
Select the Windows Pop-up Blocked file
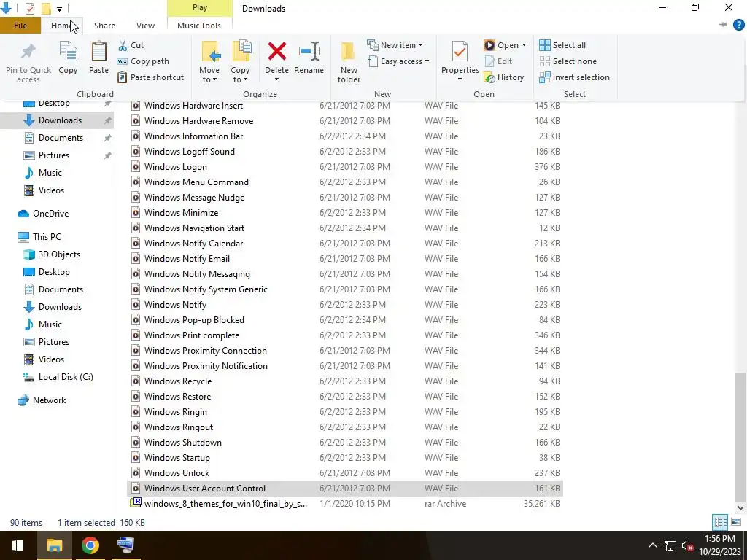(x=346, y=320)
